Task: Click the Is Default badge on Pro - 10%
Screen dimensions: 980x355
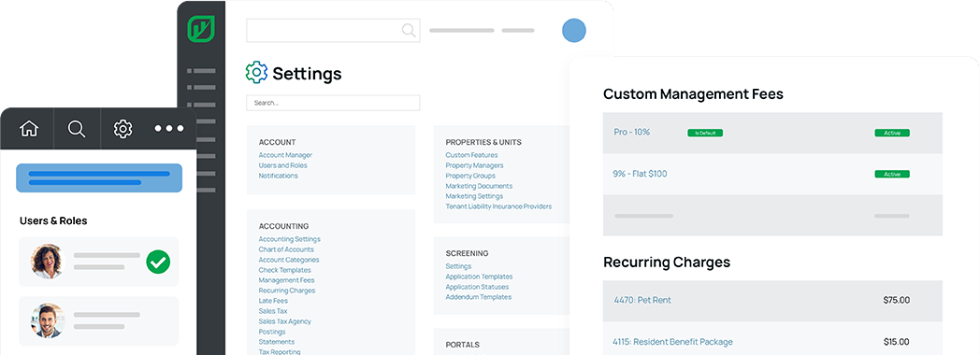Action: click(705, 133)
